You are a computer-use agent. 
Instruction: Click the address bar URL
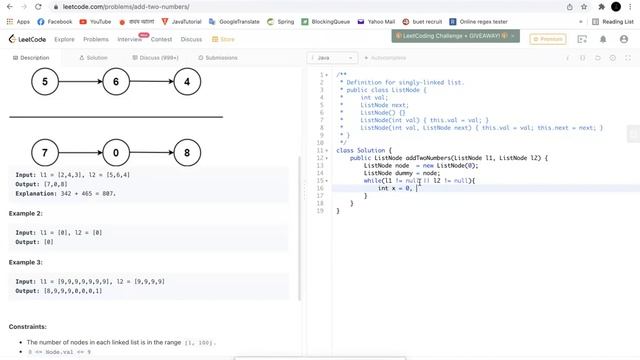[x=126, y=7]
